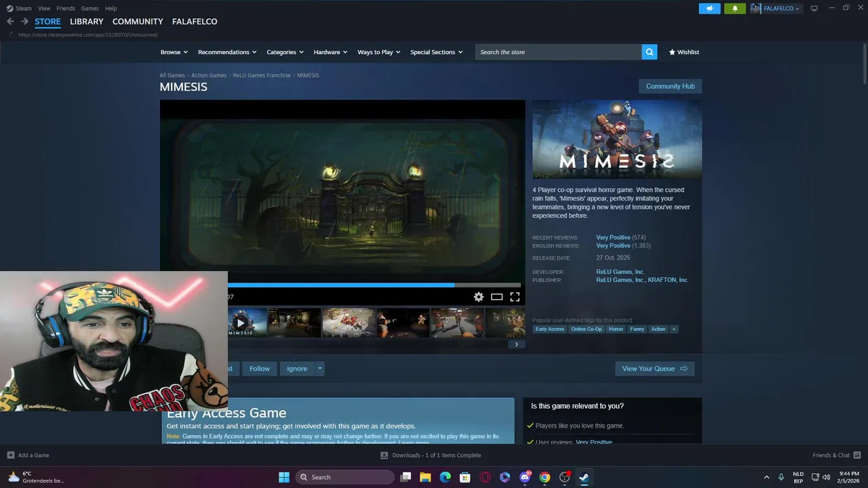The image size is (868, 488).
Task: Open the Games menu
Action: coord(90,8)
